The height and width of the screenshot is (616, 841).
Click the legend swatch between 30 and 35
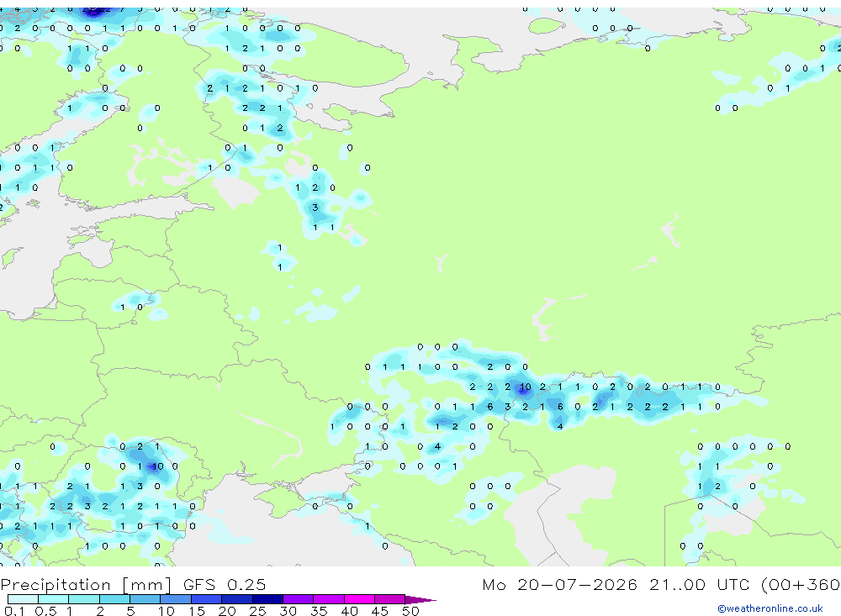point(298,599)
